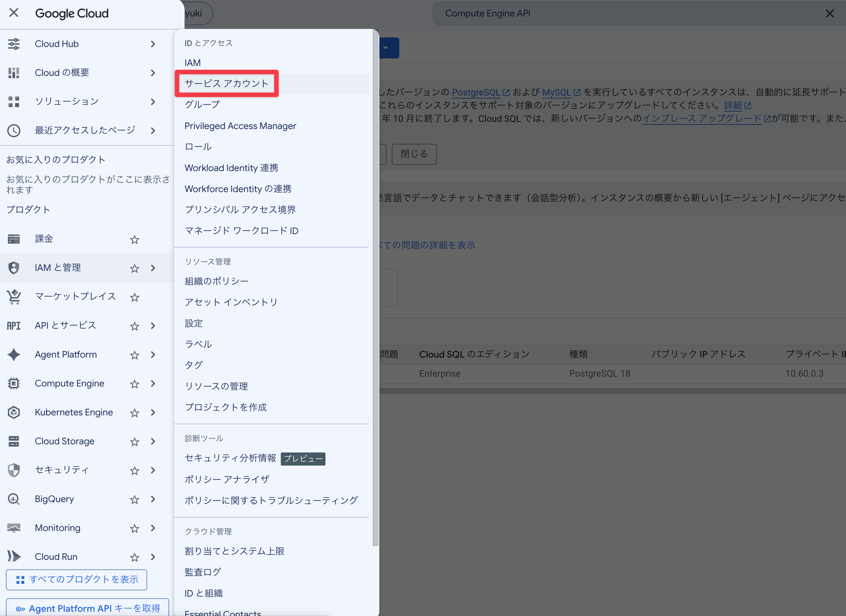
Task: Expand the Compute Engine submenu arrow
Action: click(x=153, y=383)
